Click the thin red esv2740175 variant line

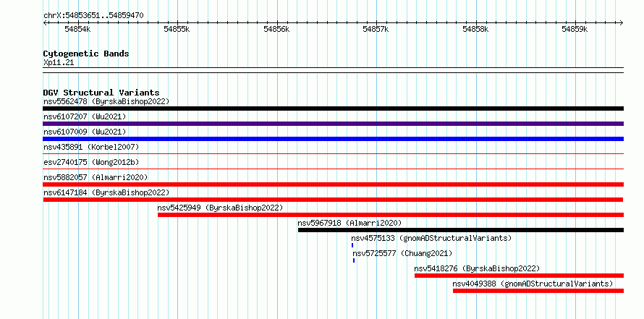tap(333, 169)
